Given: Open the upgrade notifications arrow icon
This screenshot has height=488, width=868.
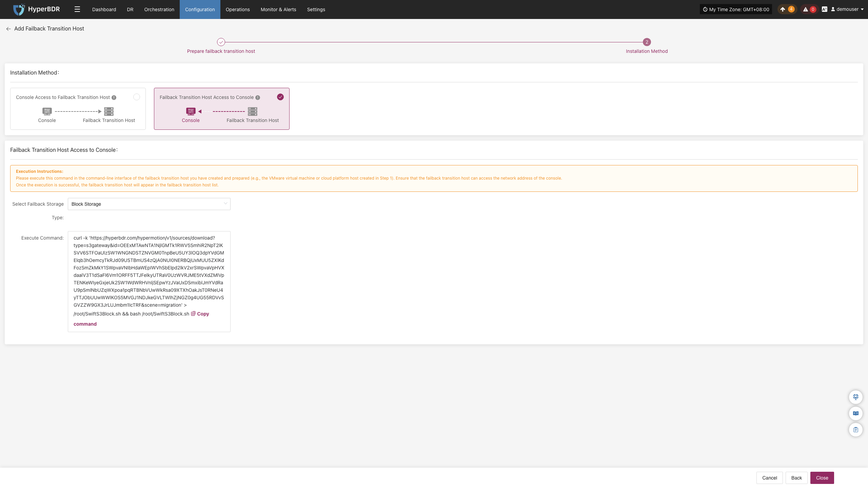Looking at the screenshot, I should (x=783, y=9).
